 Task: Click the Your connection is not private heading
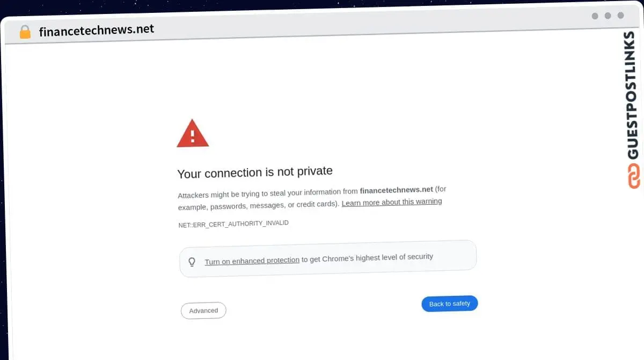[x=255, y=172]
